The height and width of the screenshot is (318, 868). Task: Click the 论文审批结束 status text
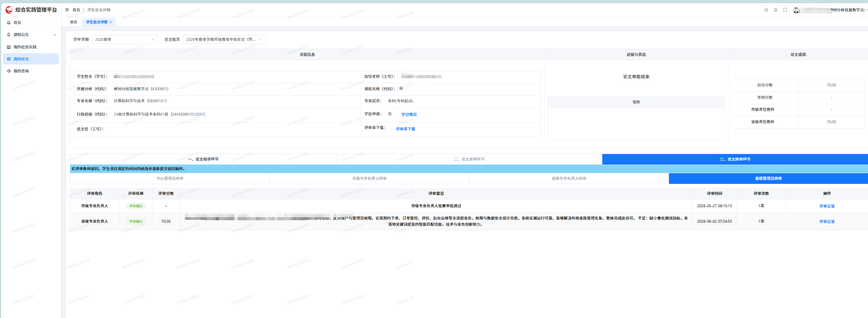click(x=636, y=77)
